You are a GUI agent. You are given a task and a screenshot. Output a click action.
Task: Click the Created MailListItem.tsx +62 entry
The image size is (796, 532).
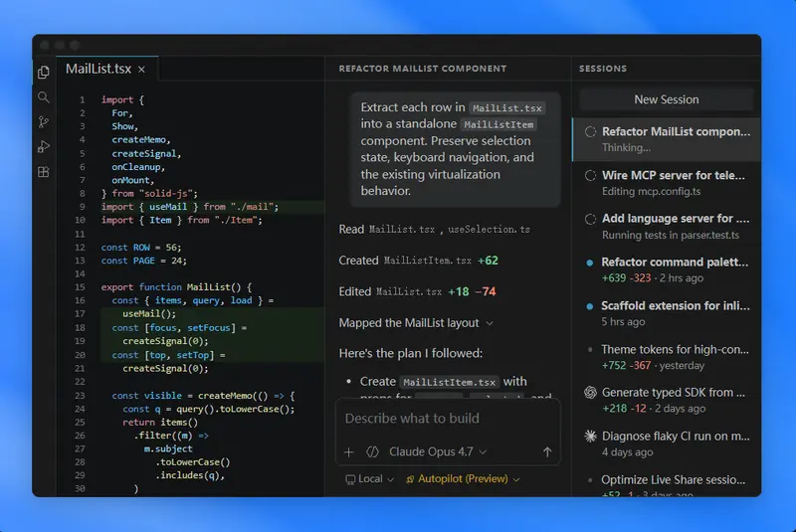(418, 261)
